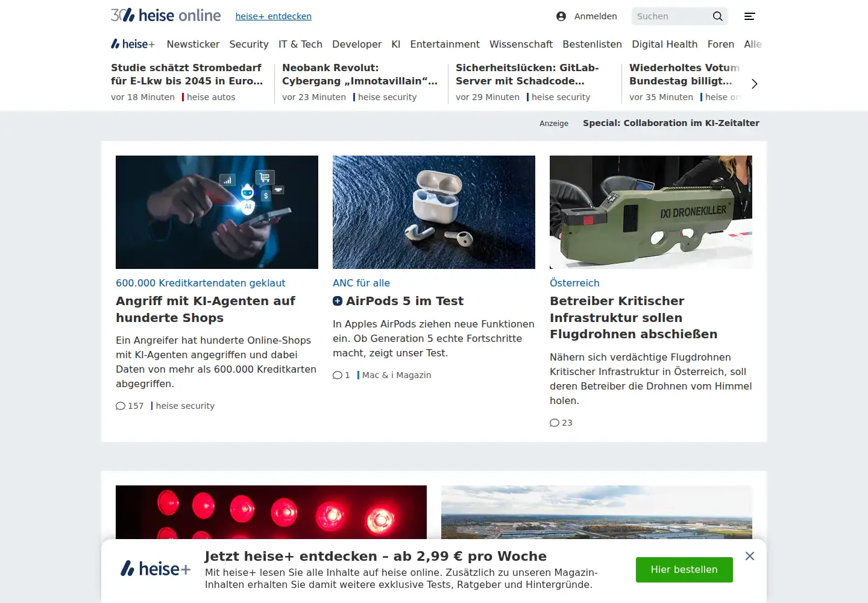
Task: Click the IXI Dronekiller article image
Action: click(x=651, y=212)
